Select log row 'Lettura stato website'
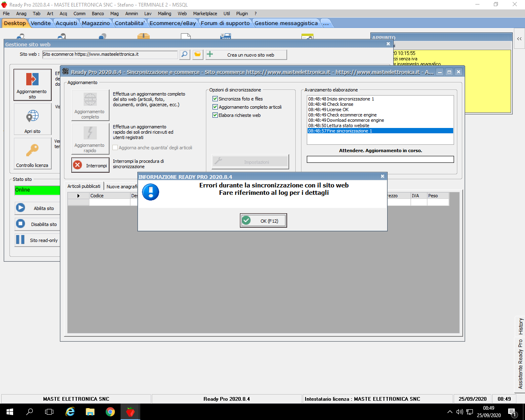This screenshot has width=525, height=420. coord(380,126)
